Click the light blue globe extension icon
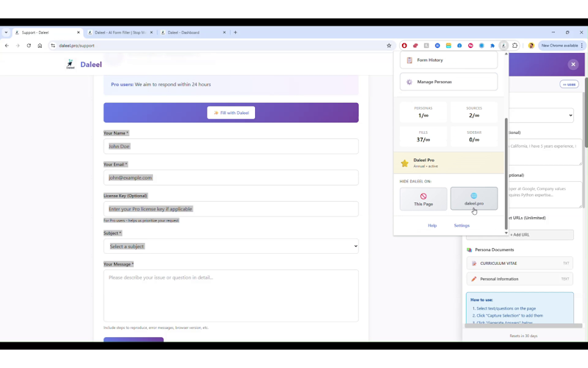The image size is (588, 368). tap(481, 46)
